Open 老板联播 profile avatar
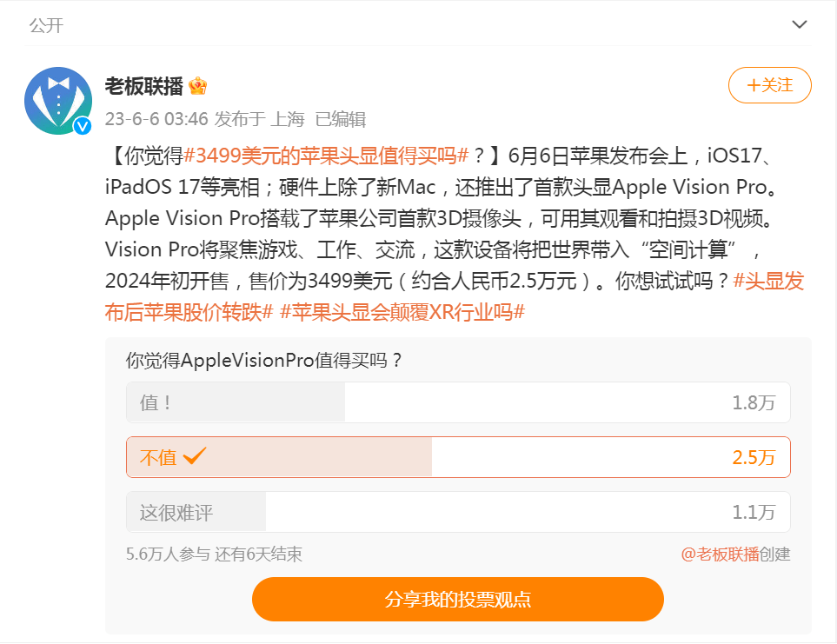Screen dimensions: 837x644 58,100
